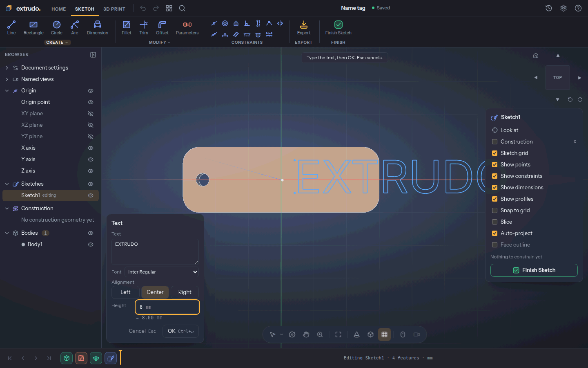Screen dimensions: 588x368
Task: Expand the Named views node
Action: (7, 79)
